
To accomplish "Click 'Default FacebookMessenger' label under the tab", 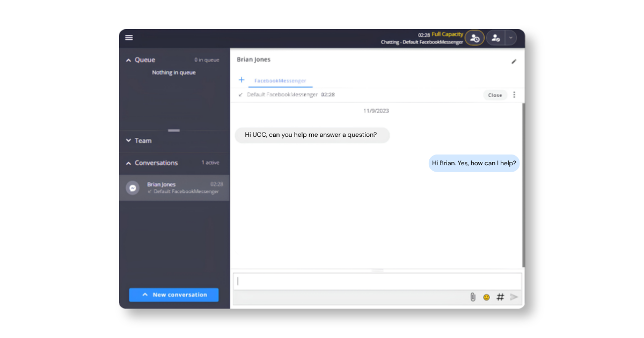I will 282,95.
